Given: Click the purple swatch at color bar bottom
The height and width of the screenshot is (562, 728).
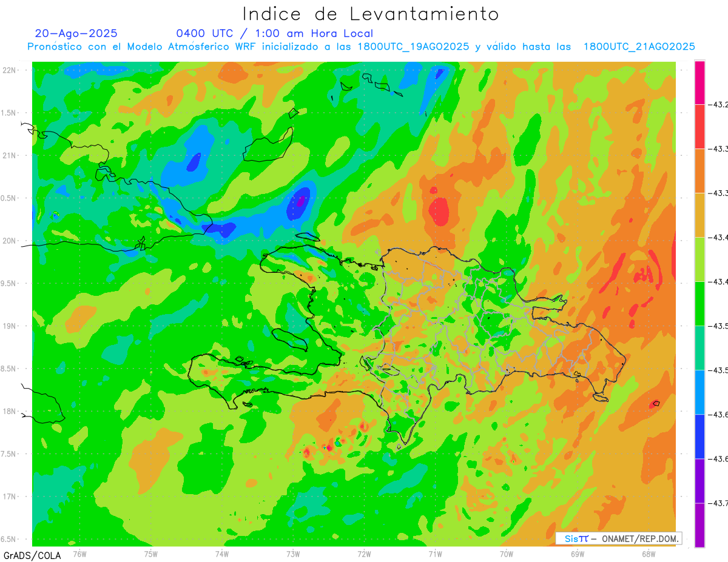Looking at the screenshot, I should [699, 525].
